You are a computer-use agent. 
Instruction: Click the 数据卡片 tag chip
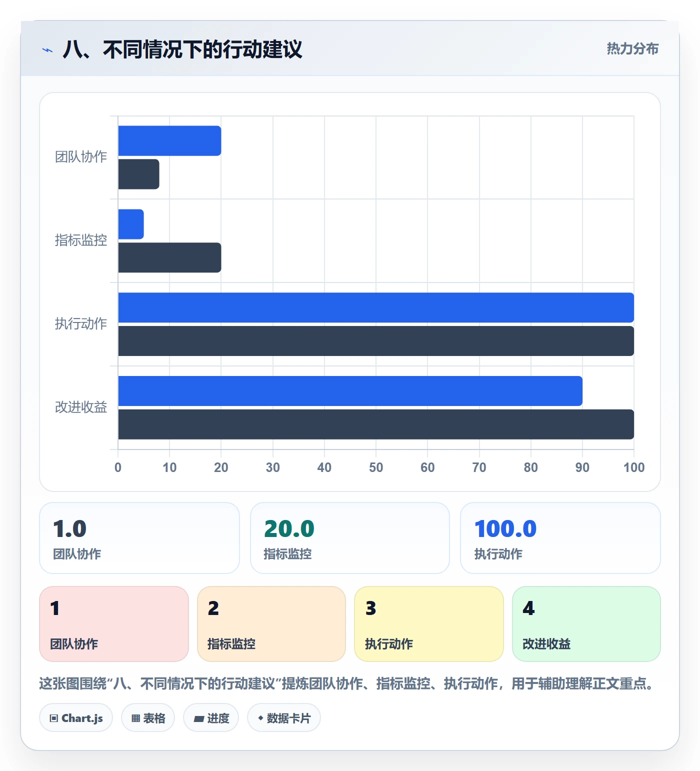point(284,718)
